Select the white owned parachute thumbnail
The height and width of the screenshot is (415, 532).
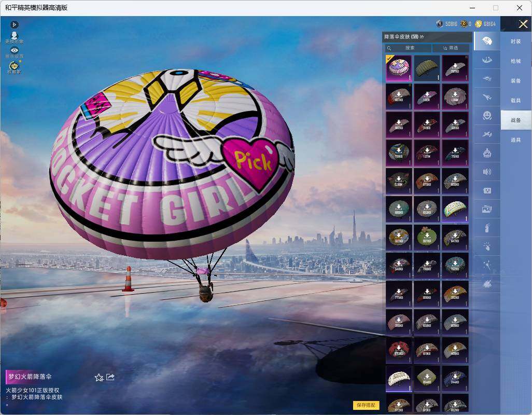click(x=399, y=378)
